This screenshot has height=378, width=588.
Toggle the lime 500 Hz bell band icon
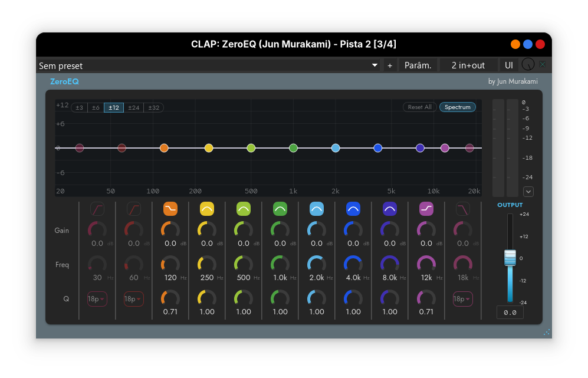[x=244, y=209]
